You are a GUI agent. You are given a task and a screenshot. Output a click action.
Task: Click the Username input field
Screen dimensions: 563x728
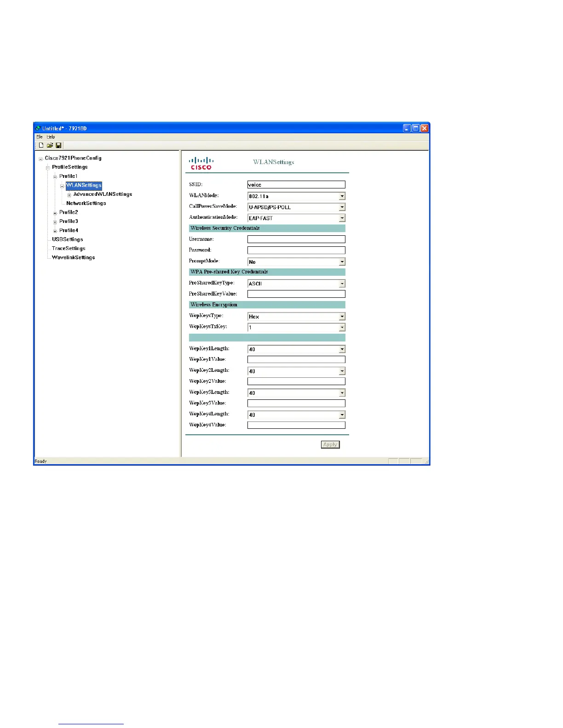(296, 239)
